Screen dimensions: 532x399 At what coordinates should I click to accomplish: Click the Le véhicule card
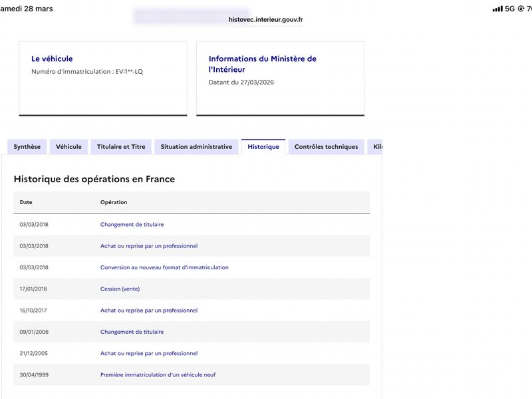pos(102,78)
